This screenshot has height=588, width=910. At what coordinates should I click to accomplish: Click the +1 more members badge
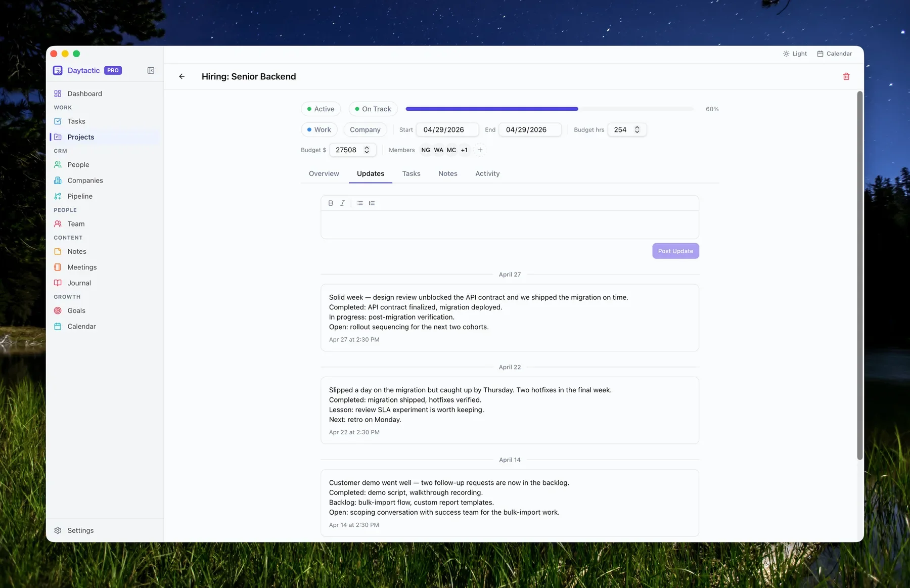click(x=464, y=150)
